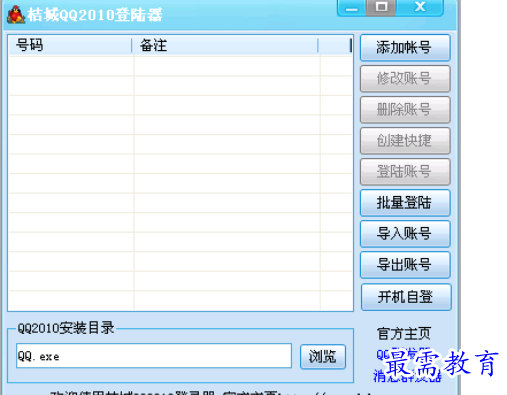The width and height of the screenshot is (507, 395).
Task: Click the disabled 创建快捷 button
Action: (x=405, y=141)
